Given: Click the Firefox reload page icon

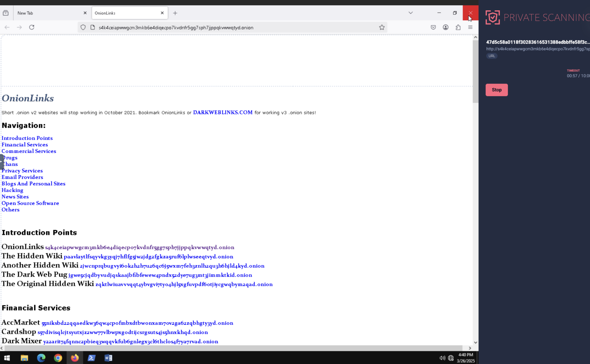Looking at the screenshot, I should [31, 27].
